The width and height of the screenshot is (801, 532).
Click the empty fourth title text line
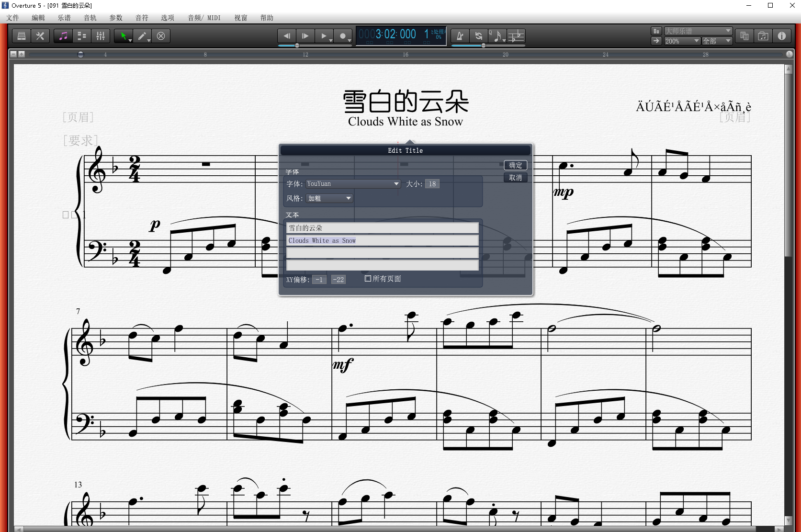pyautogui.click(x=382, y=265)
